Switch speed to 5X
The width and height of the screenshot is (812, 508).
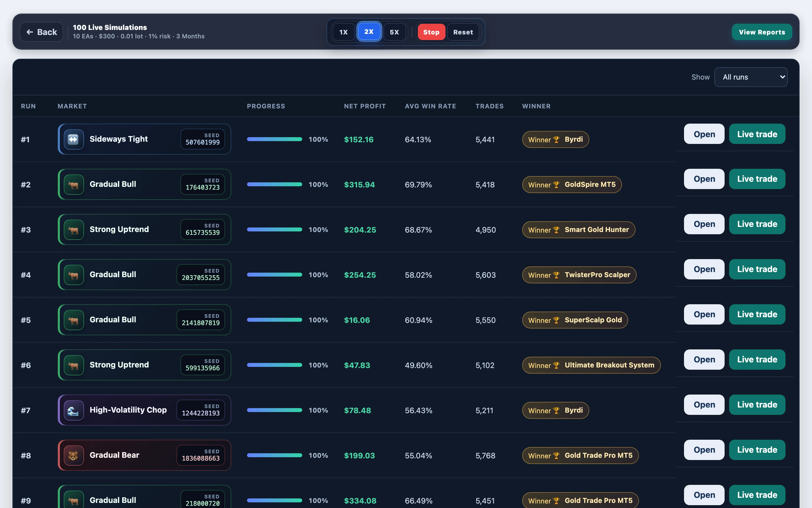394,32
